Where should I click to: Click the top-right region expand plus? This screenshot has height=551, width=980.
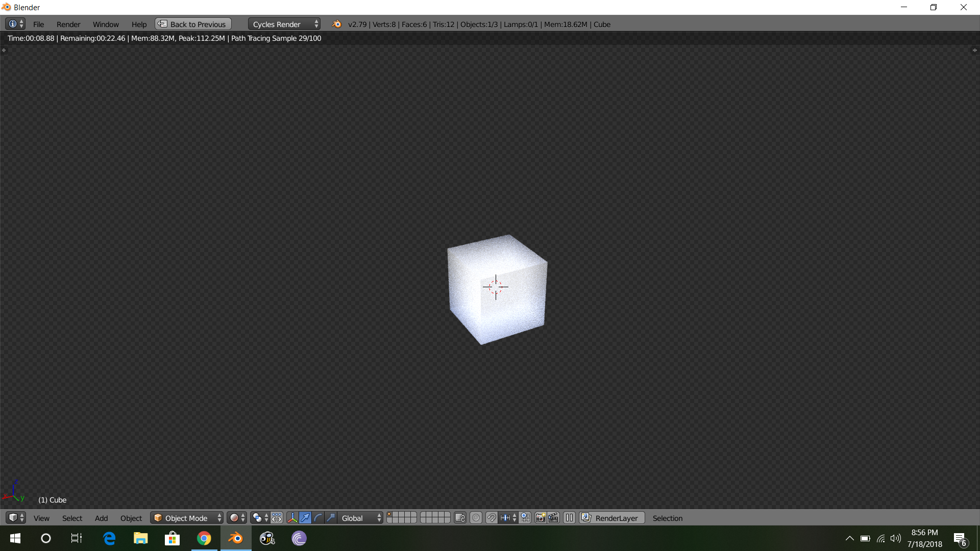coord(974,50)
